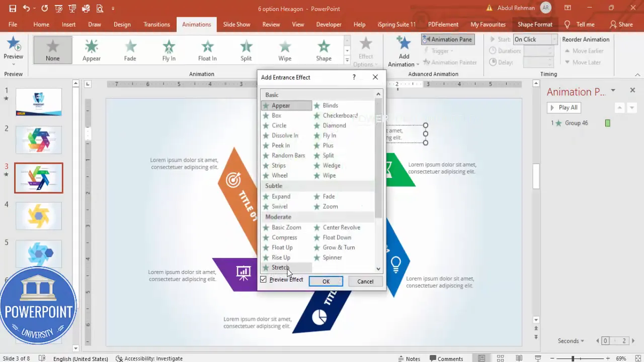Image resolution: width=644 pixels, height=362 pixels.
Task: Select Group 46 animation entry
Action: pyautogui.click(x=581, y=123)
